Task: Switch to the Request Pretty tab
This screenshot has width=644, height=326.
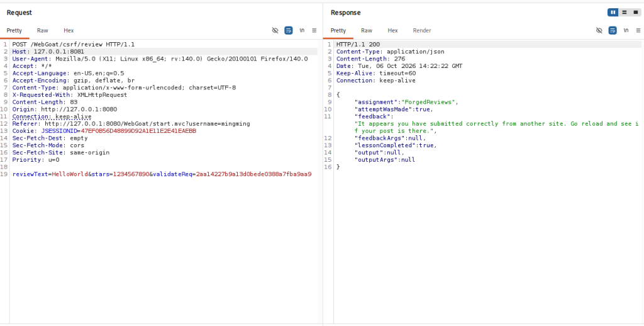Action: tap(14, 30)
